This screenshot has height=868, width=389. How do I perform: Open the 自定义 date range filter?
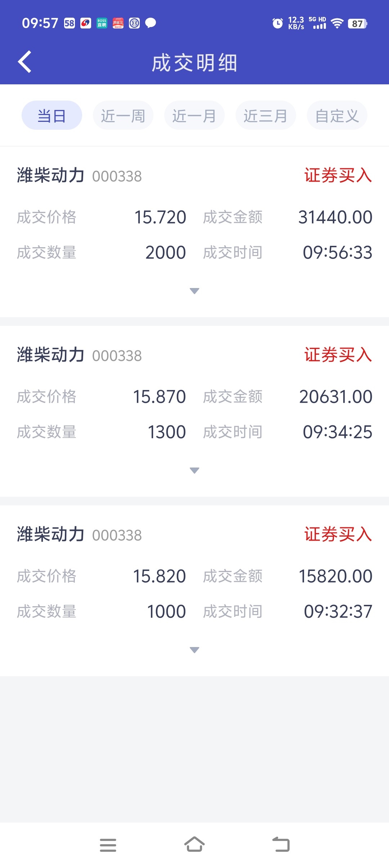coord(337,115)
